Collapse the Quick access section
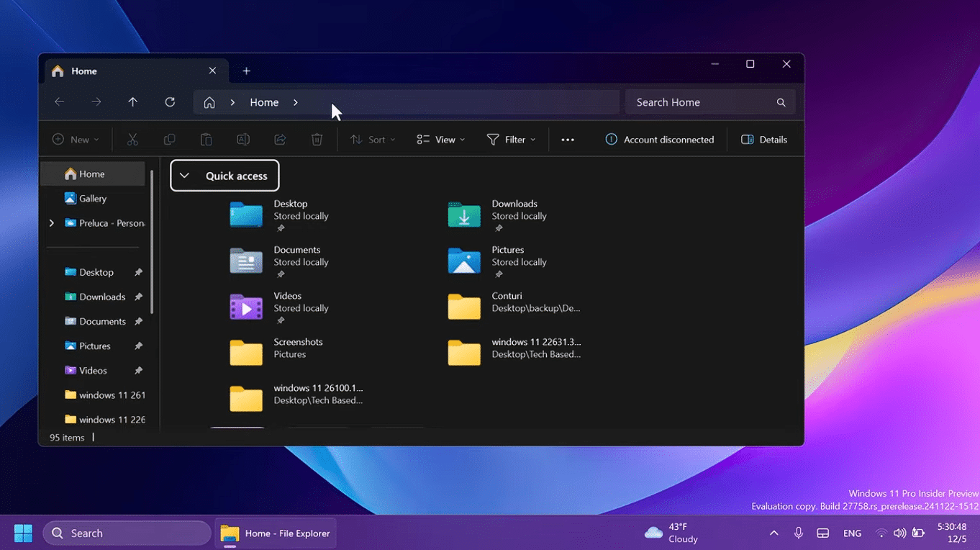The height and width of the screenshot is (550, 980). (184, 176)
